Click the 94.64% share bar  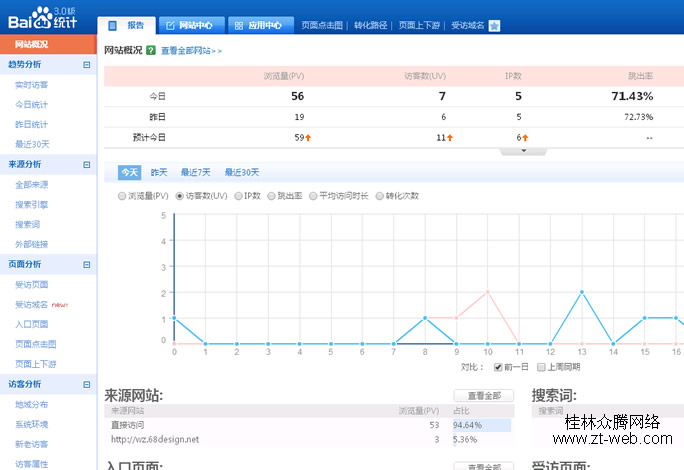(482, 425)
